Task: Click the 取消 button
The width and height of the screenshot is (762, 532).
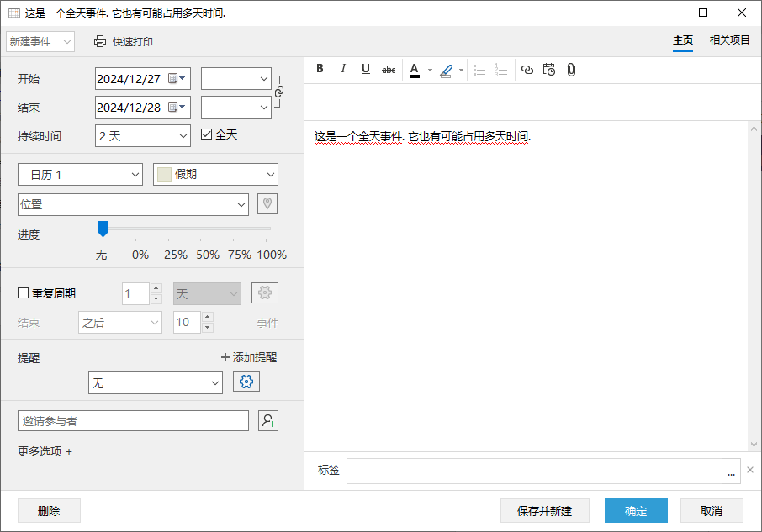Action: [x=712, y=511]
